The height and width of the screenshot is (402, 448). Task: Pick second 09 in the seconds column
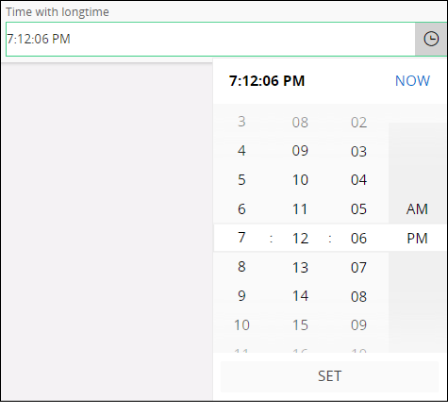coord(359,325)
